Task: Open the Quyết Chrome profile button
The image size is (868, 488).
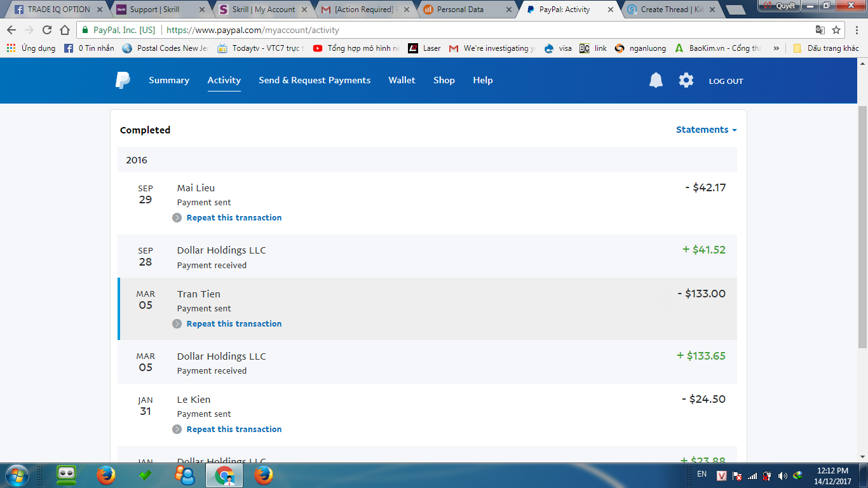Action: click(780, 5)
